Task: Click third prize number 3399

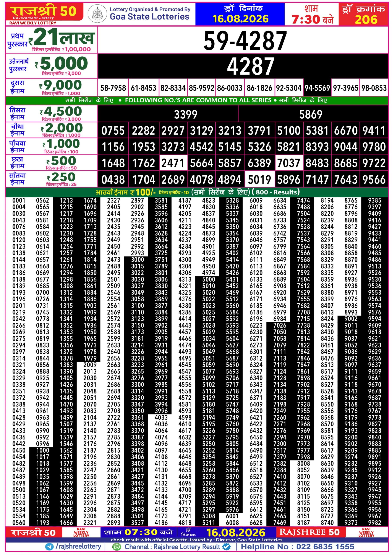Action: [x=185, y=114]
